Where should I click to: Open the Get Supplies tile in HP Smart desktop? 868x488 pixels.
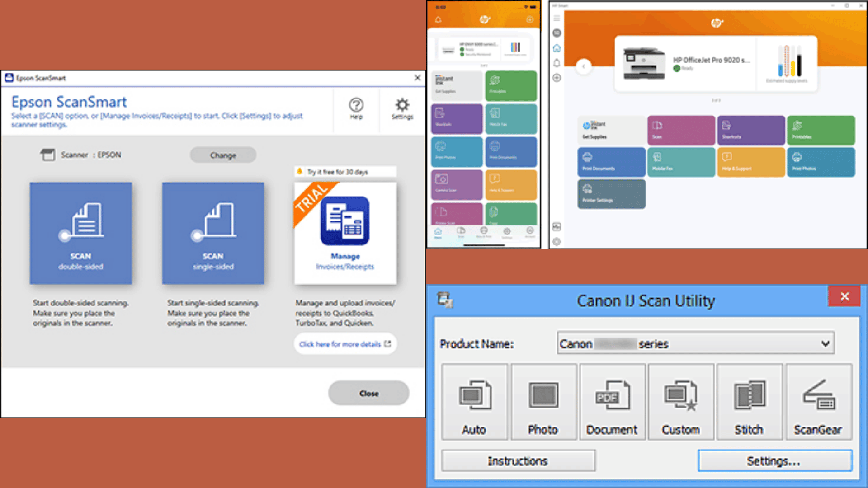(611, 130)
